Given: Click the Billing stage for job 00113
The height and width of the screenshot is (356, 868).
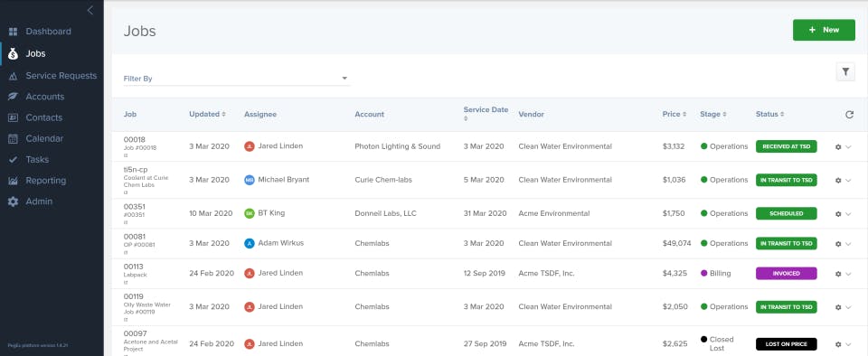Looking at the screenshot, I should (x=715, y=273).
